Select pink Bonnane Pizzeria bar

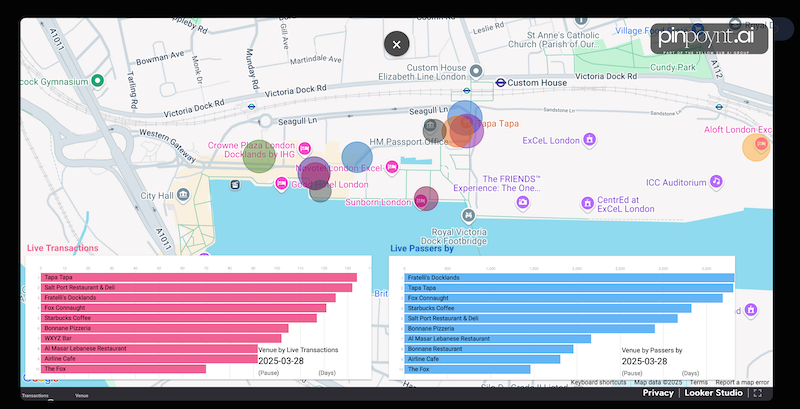(164, 328)
